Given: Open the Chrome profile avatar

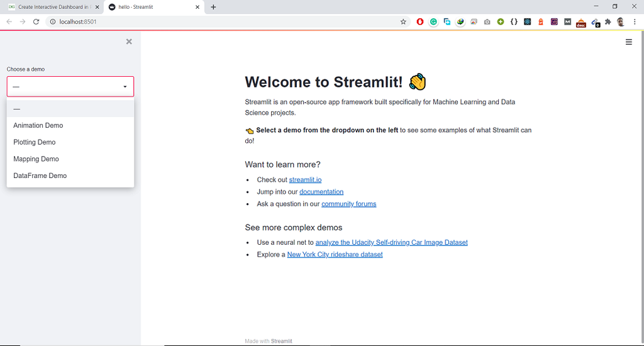Looking at the screenshot, I should tap(621, 22).
